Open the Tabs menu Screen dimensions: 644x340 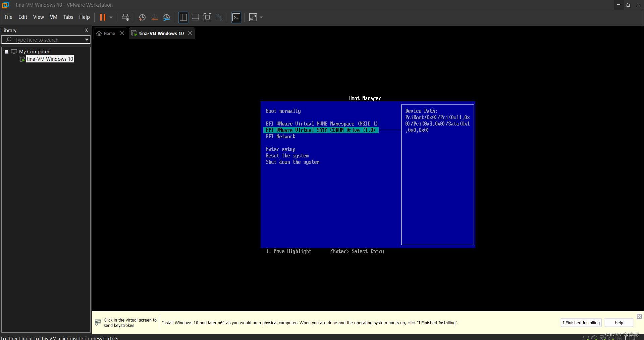click(68, 17)
